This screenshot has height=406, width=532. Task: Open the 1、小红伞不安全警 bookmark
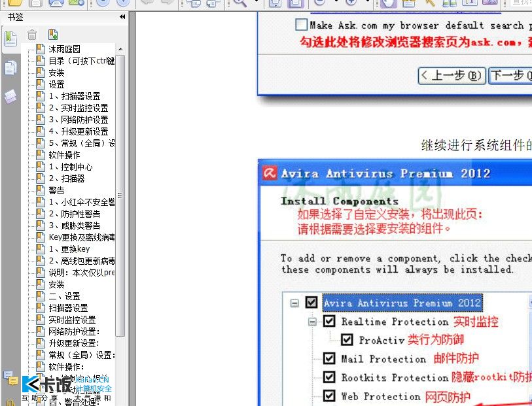(81, 202)
